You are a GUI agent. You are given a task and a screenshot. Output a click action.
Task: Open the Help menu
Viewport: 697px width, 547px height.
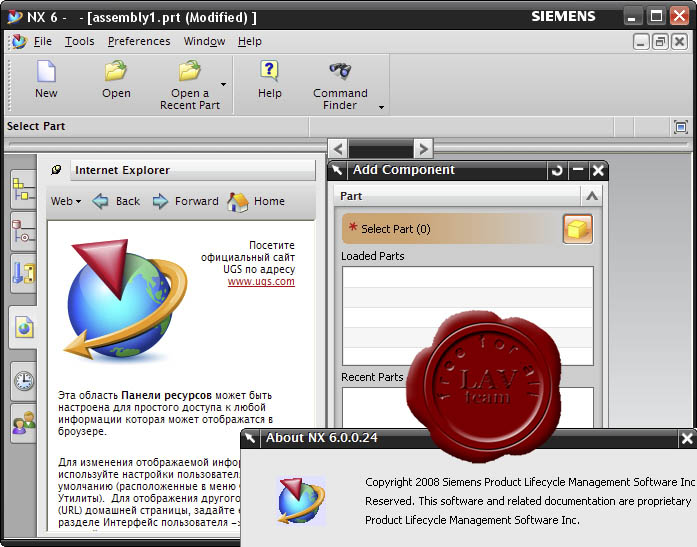250,41
